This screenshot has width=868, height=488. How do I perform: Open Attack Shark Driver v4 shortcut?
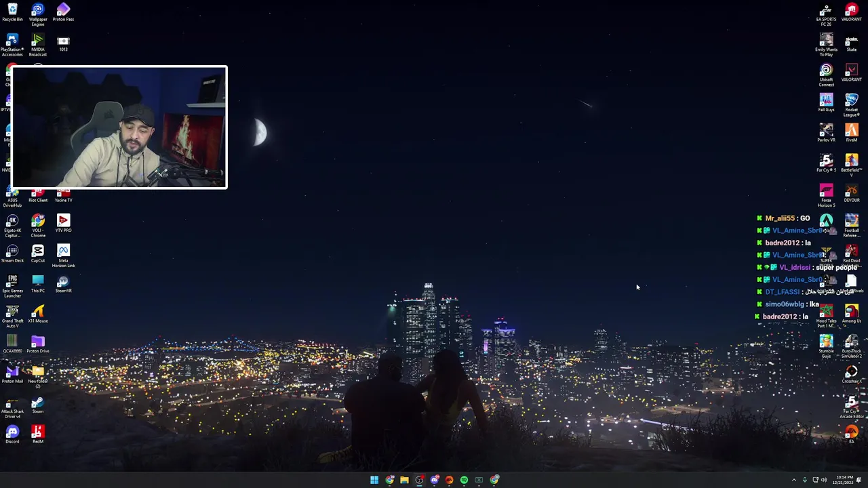coord(12,407)
